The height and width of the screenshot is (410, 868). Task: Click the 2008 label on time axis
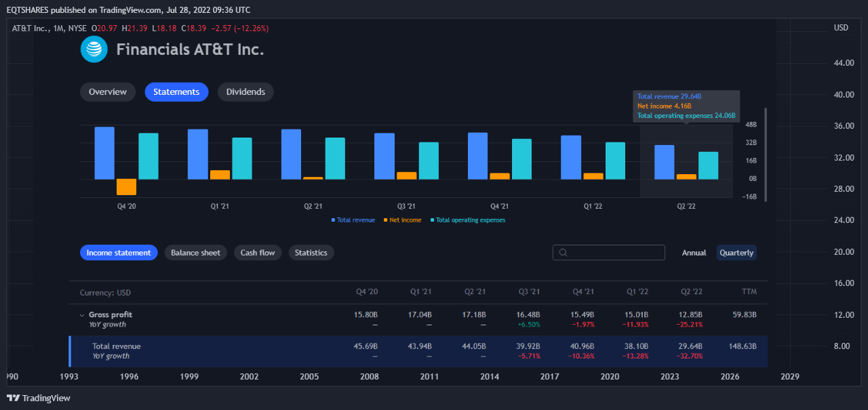370,375
